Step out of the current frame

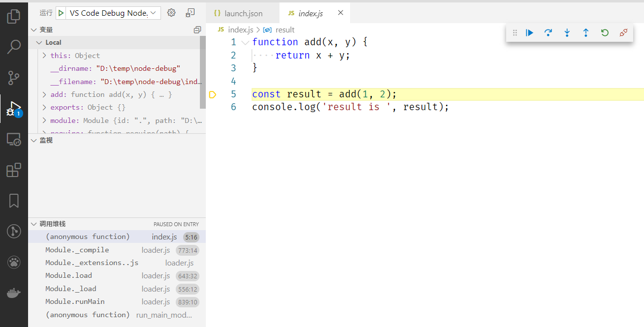pos(585,32)
